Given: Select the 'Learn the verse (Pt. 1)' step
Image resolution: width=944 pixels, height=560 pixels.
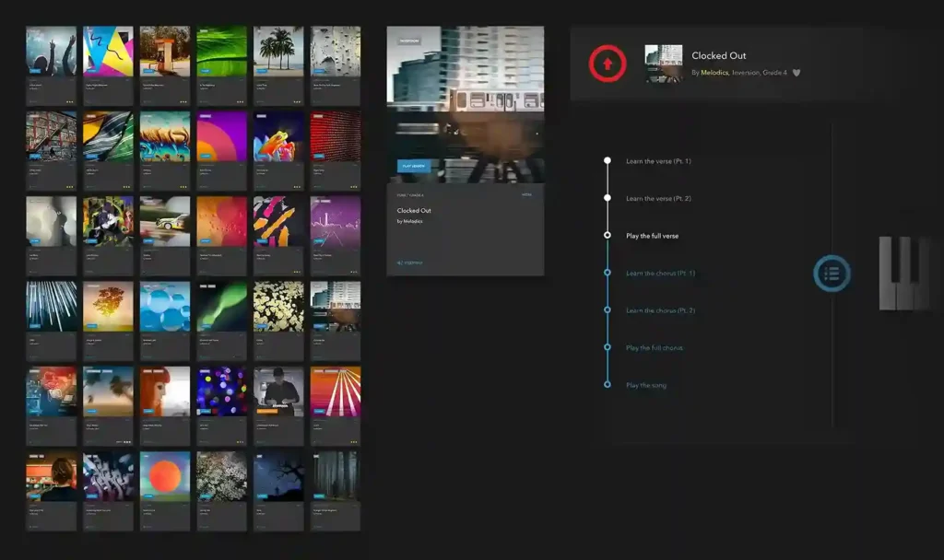Looking at the screenshot, I should click(658, 161).
